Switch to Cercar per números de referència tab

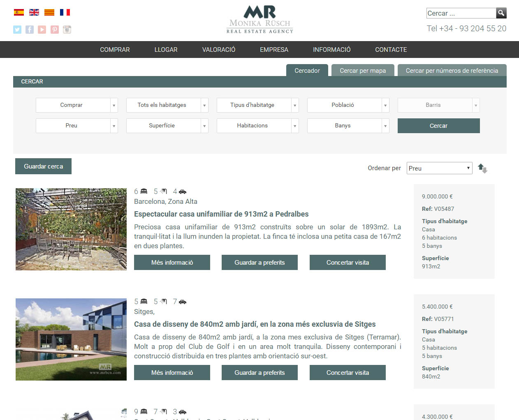coord(452,70)
